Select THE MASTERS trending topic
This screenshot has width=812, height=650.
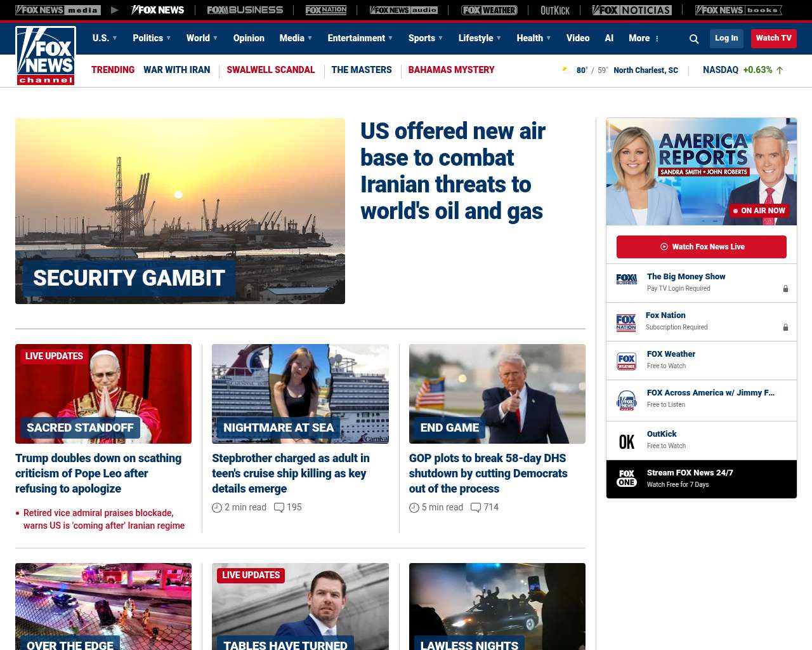click(362, 70)
